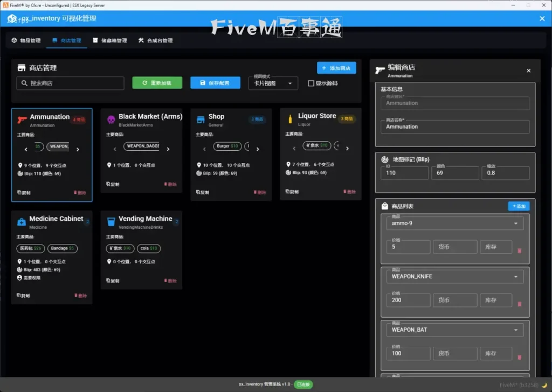Click the blue cup icon on Vending Machine card
552x392 pixels.
point(111,222)
